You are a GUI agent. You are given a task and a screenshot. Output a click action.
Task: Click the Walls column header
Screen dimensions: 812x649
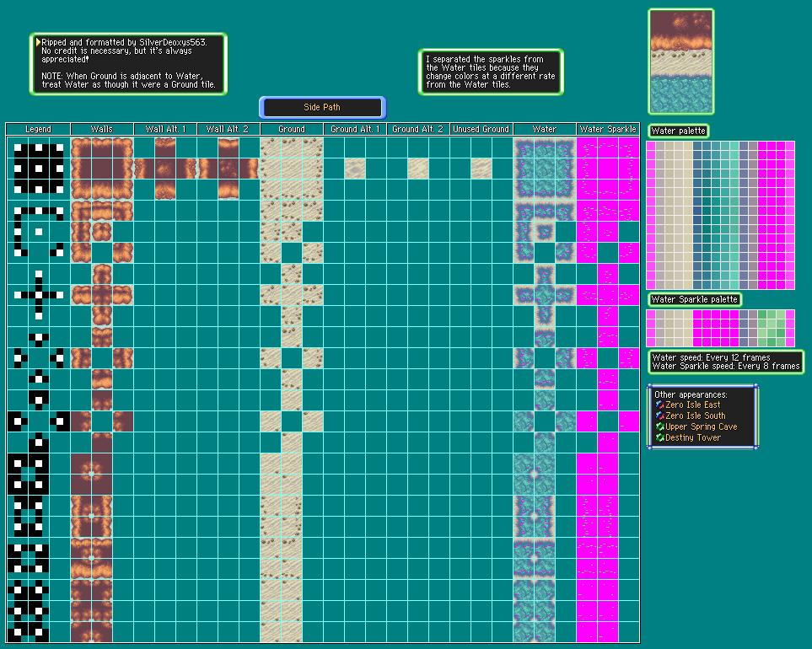point(102,129)
